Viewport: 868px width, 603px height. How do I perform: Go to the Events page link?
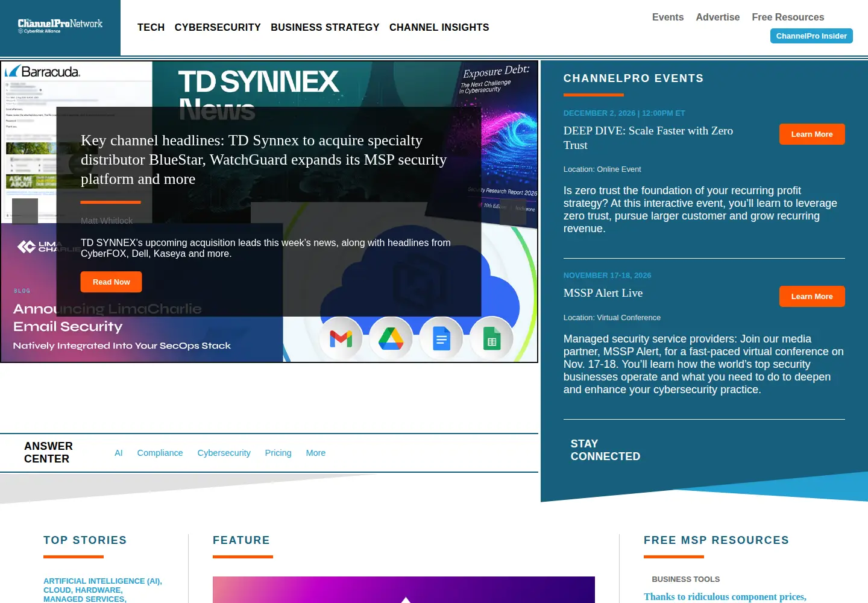coord(668,17)
